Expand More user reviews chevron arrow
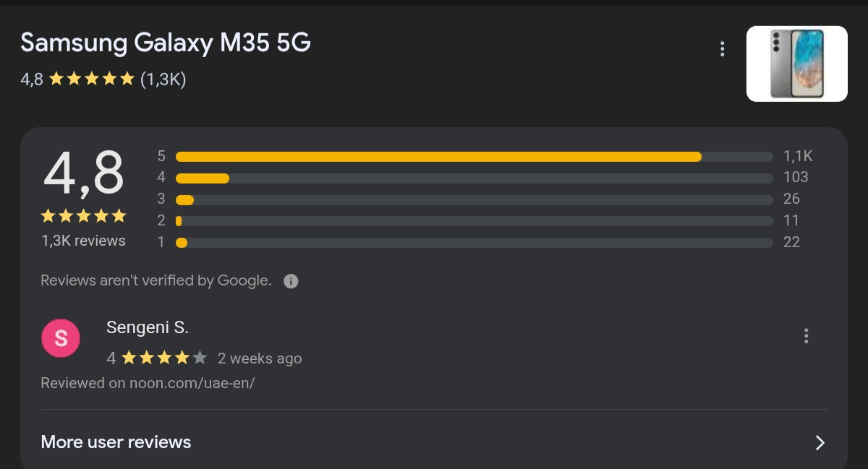 pyautogui.click(x=820, y=443)
